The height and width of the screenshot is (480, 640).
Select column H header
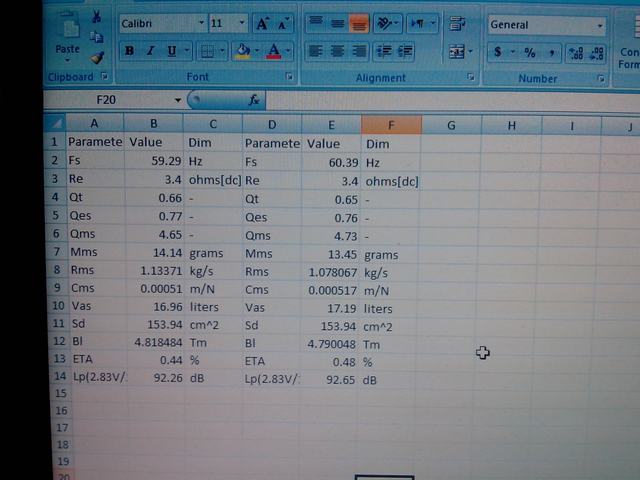click(x=511, y=126)
